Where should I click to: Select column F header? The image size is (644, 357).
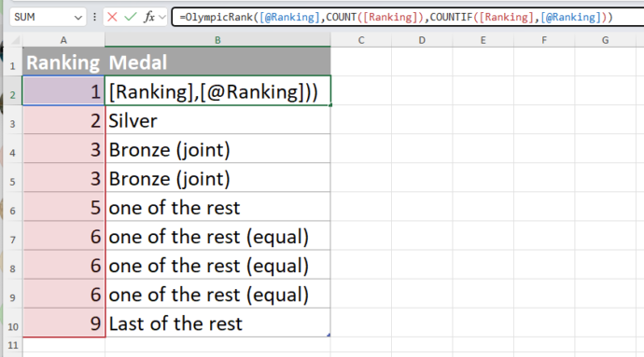544,40
